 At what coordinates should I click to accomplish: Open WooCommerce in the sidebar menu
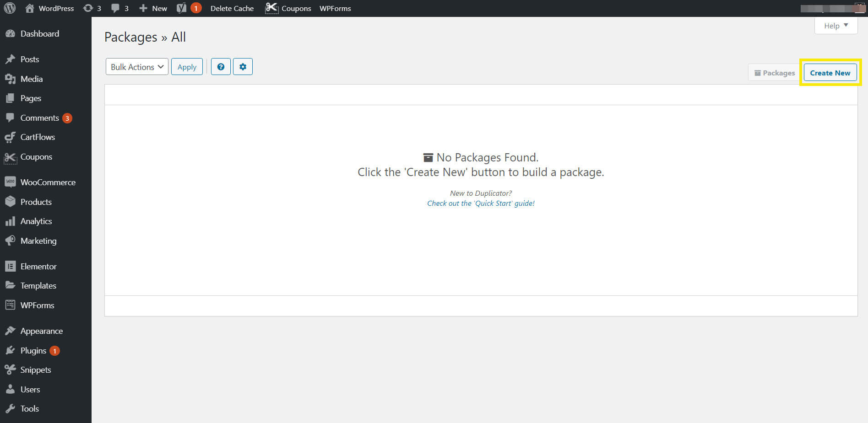pyautogui.click(x=48, y=182)
